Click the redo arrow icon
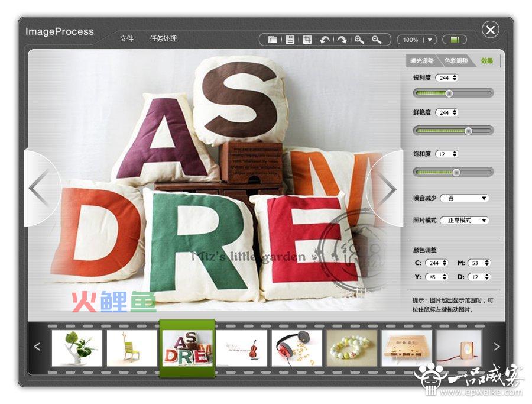Viewport: 532px width, 404px height. 342,40
